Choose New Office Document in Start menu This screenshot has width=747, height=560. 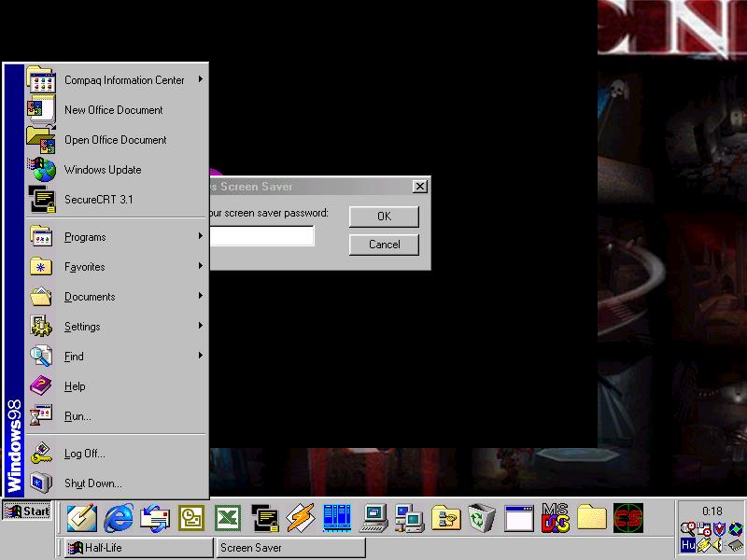[x=116, y=109]
